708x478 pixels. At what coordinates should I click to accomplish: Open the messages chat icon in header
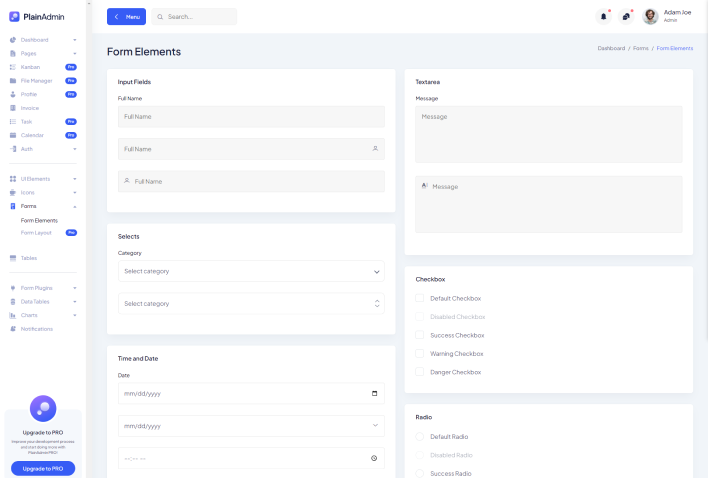point(626,16)
